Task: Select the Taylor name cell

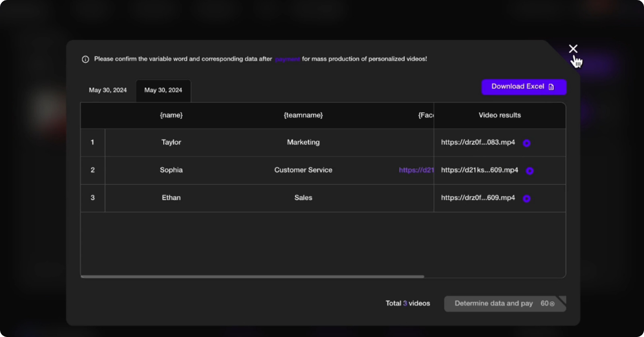Action: [x=171, y=142]
